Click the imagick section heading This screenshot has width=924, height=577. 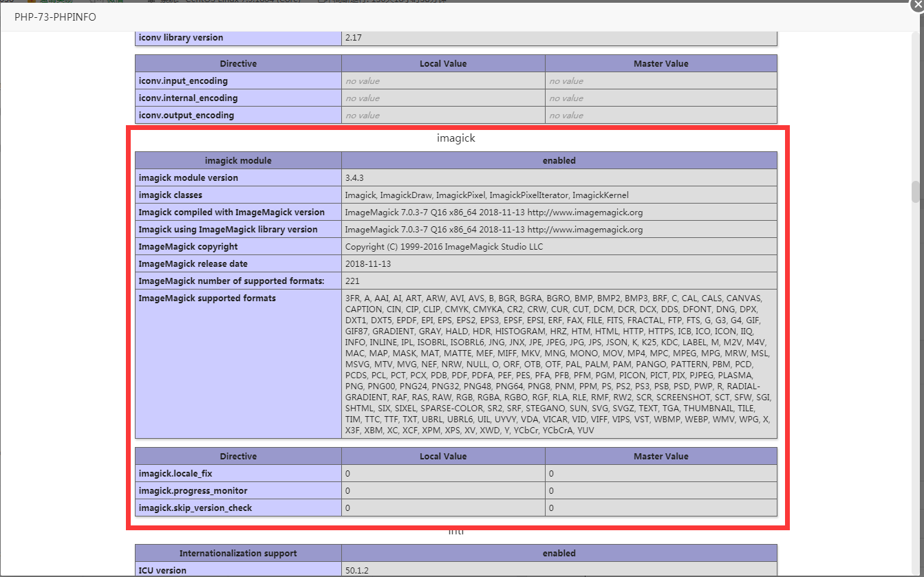click(x=455, y=138)
